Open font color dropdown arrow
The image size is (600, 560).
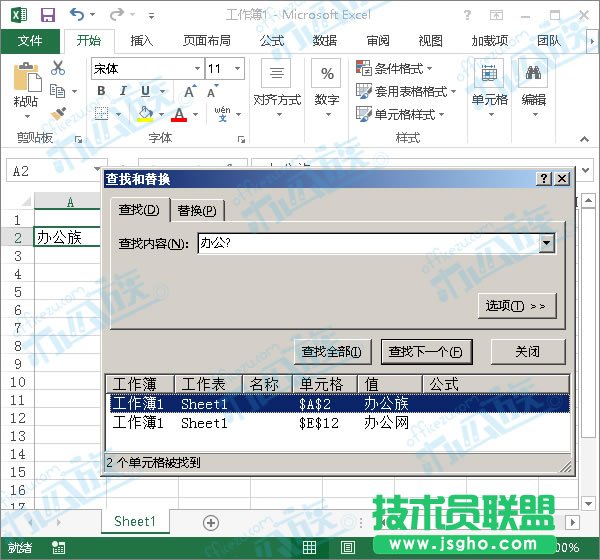(x=196, y=114)
